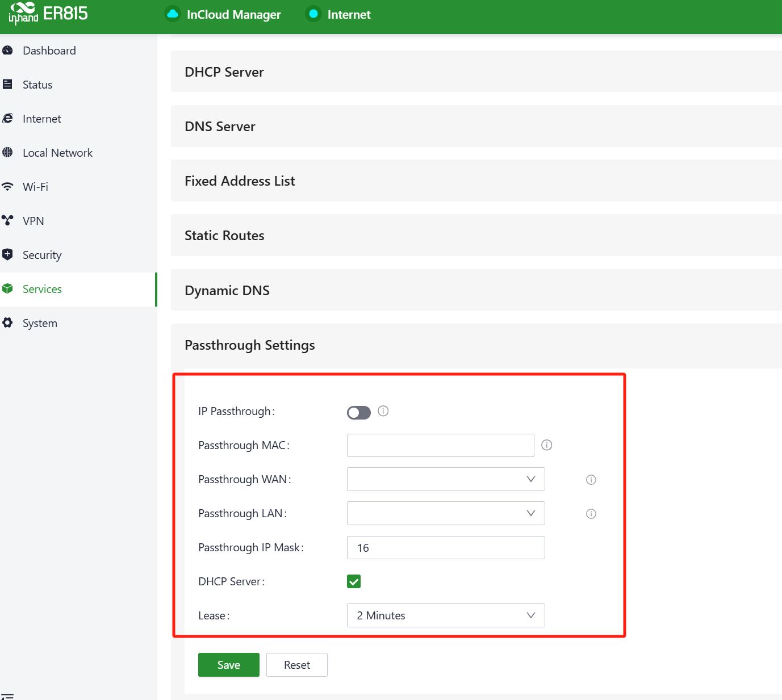The image size is (782, 700).
Task: Click the info icon beside IP Passthrough
Action: 383,411
